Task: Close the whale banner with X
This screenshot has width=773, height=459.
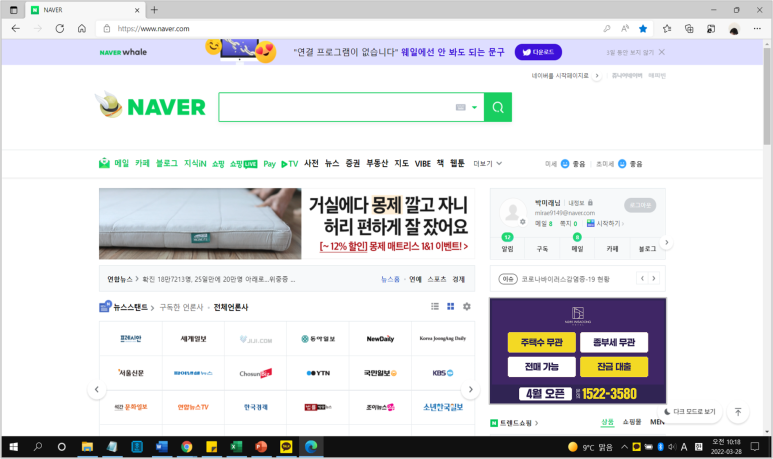Action: [662, 52]
